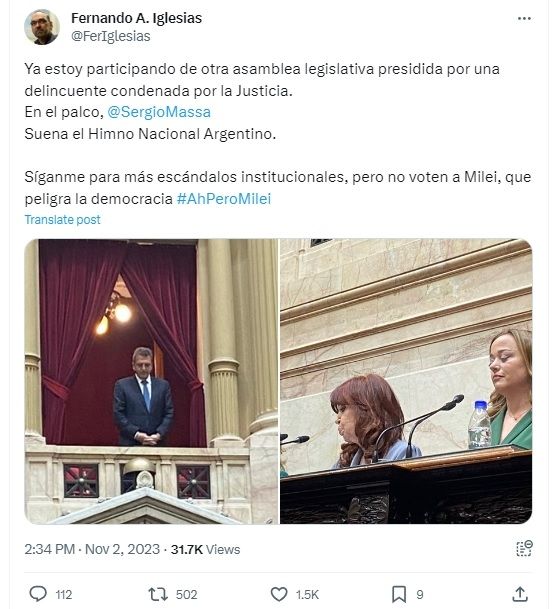View the 31.7K Views analytics
This screenshot has height=609, width=557.
click(x=205, y=549)
